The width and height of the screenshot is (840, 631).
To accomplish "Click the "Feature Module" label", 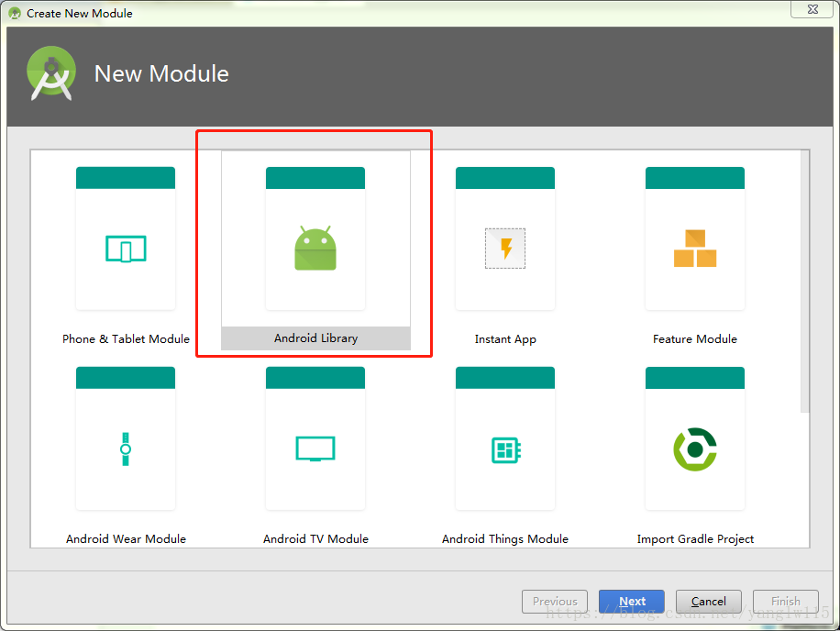I will (695, 339).
